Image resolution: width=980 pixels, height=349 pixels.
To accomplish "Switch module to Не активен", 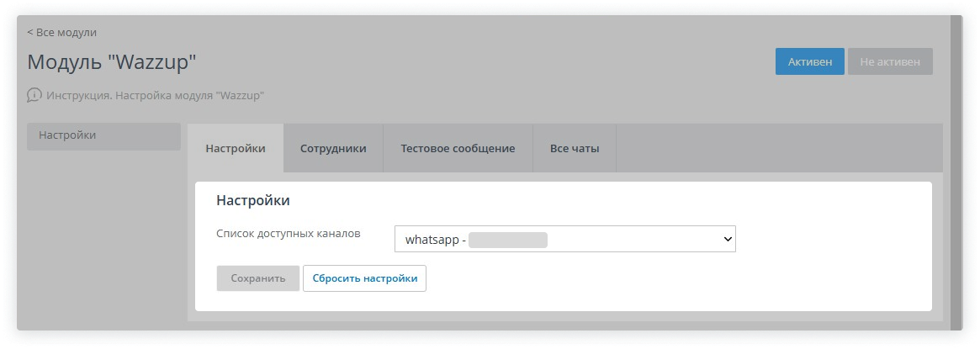I will 890,61.
